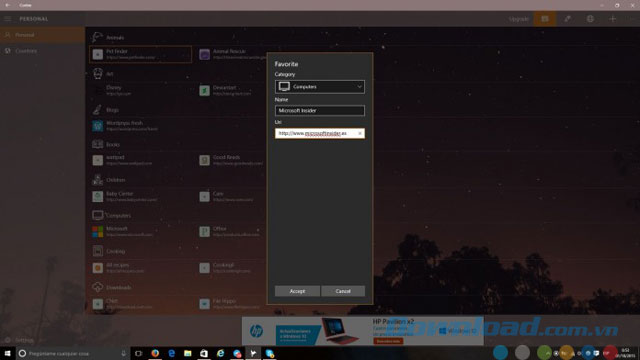
Task: Click the Art category icon
Action: click(98, 73)
